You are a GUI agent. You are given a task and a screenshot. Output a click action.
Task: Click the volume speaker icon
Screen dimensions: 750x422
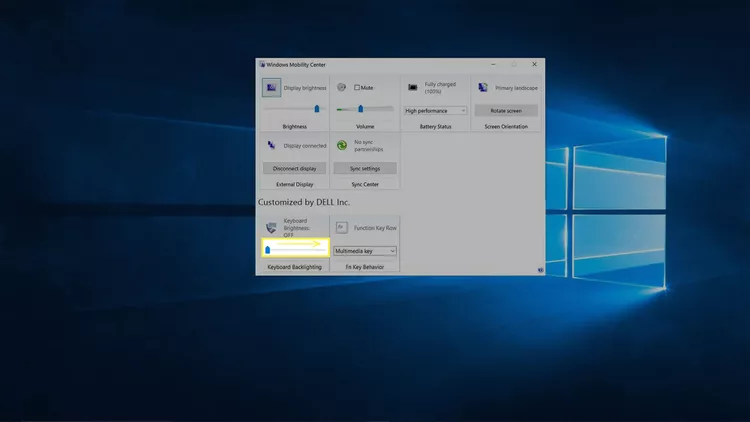342,87
